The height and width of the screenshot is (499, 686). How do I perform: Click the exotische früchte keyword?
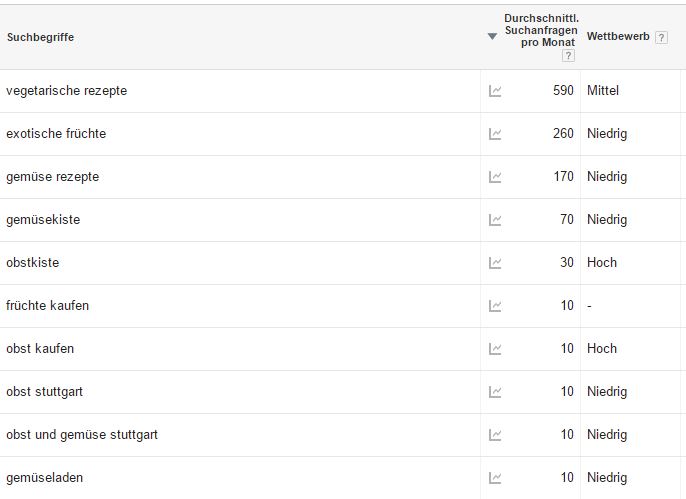click(x=56, y=133)
